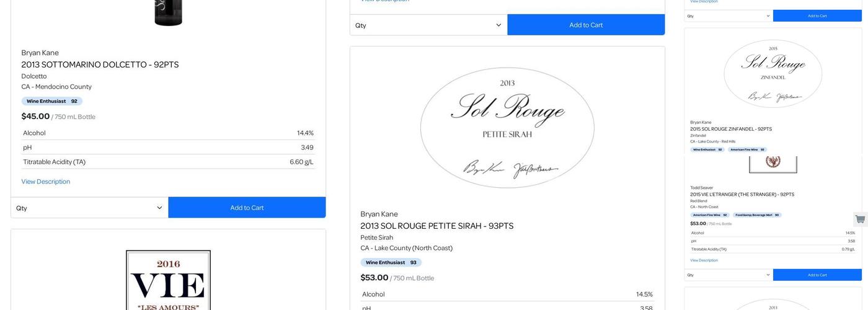Screen dimensions: 868x310
Task: Open the 2015 VIE L'Etranger product title
Action: point(742,195)
